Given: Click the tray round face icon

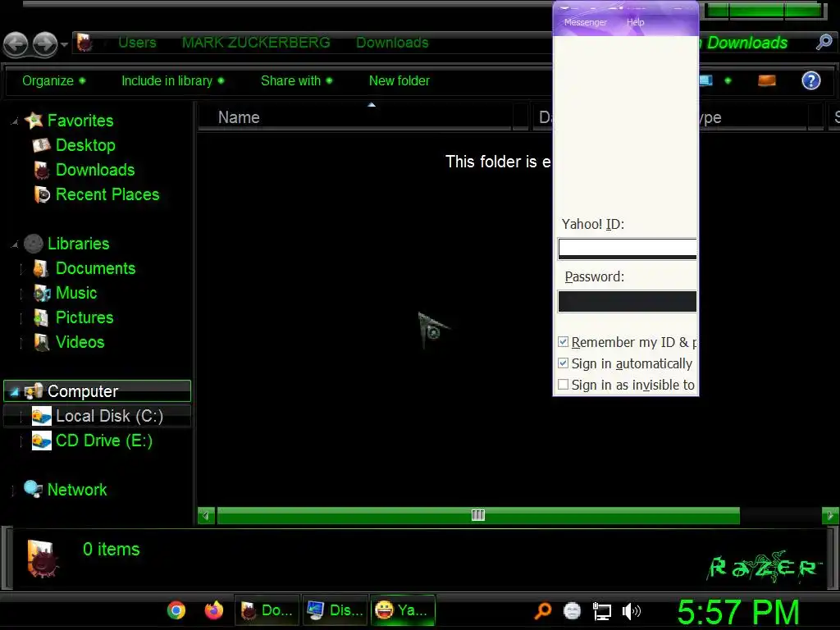Looking at the screenshot, I should (572, 610).
